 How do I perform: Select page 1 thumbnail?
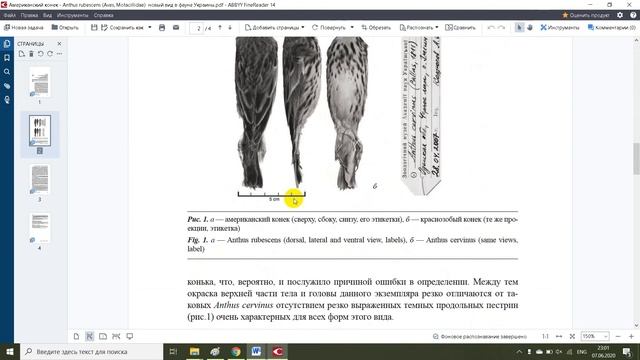coord(40,82)
